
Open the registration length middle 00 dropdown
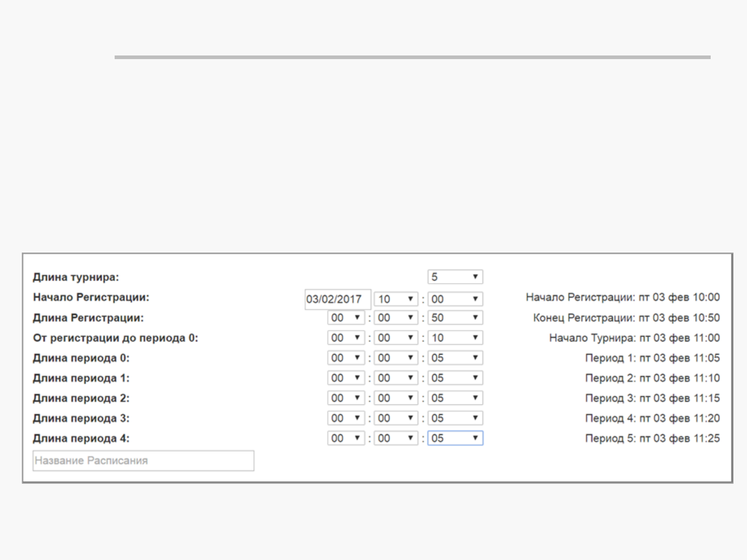(396, 318)
